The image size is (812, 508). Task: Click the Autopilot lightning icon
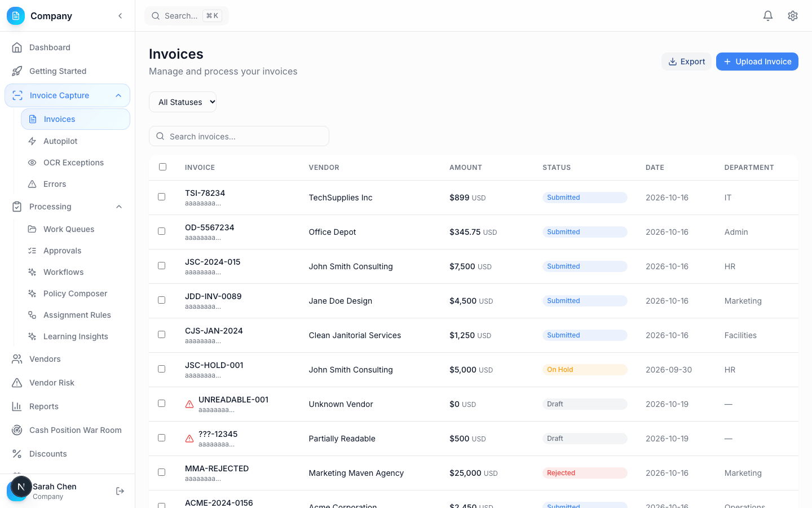coord(32,141)
